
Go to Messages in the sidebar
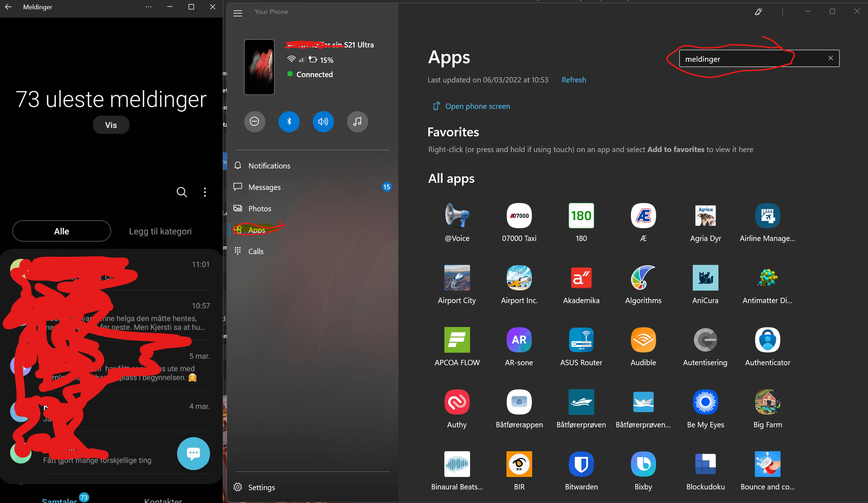264,187
